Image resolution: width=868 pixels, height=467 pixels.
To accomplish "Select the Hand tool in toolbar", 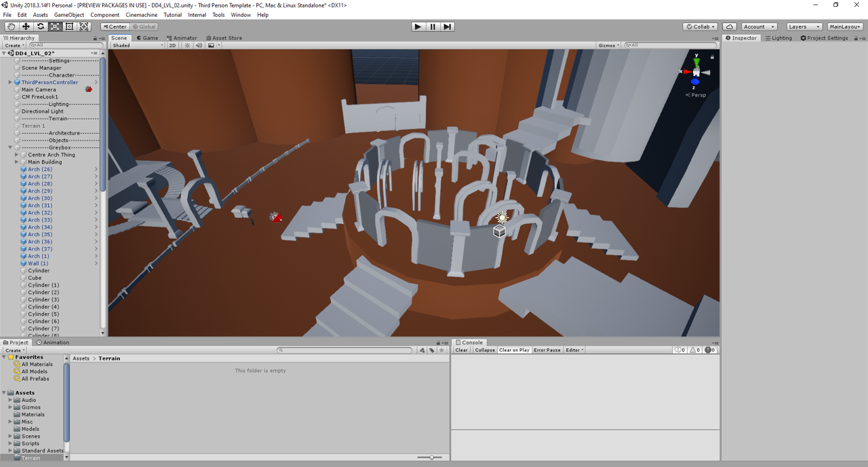I will click(x=12, y=26).
